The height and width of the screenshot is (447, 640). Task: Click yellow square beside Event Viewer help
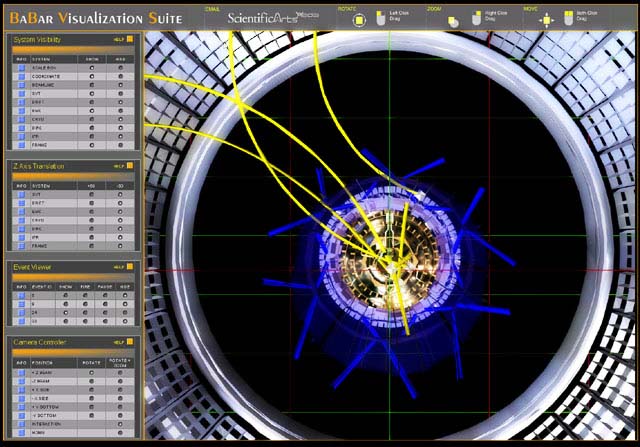pos(130,267)
